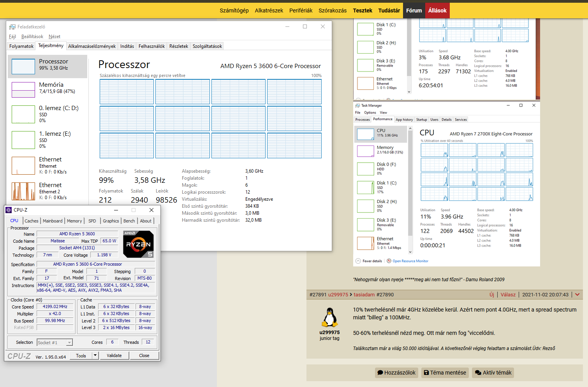Open the Szórakozás navigation item

click(x=333, y=11)
